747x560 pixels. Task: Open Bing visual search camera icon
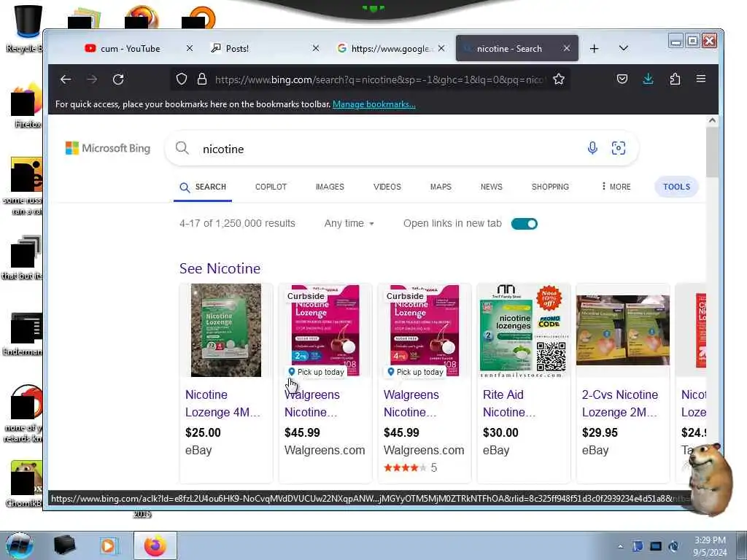click(x=619, y=148)
